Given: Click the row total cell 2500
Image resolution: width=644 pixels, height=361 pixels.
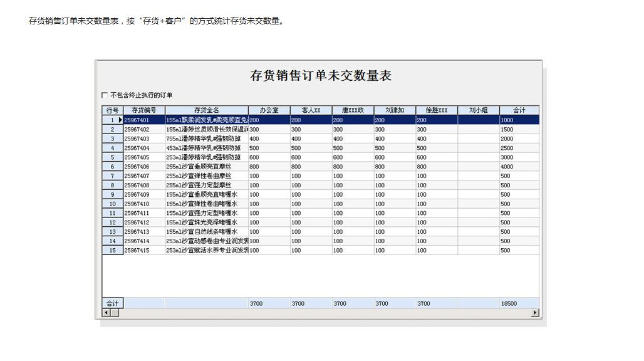Looking at the screenshot, I should (519, 148).
